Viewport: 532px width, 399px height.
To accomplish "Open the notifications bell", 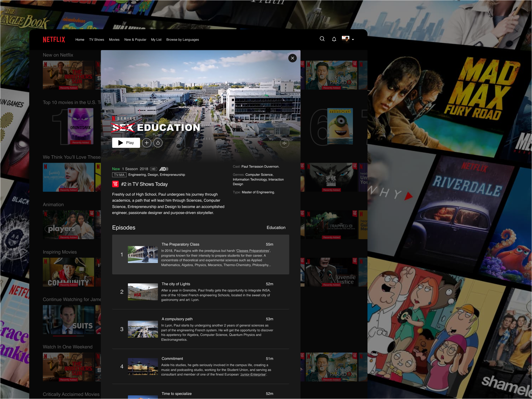I will tap(334, 39).
